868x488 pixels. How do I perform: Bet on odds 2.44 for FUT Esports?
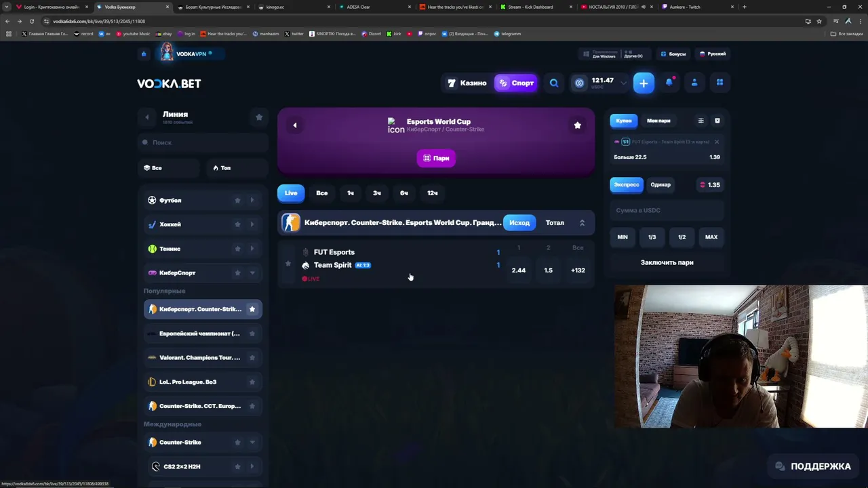click(x=519, y=270)
